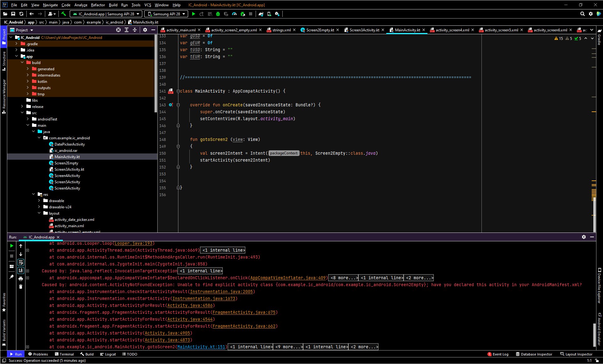This screenshot has width=603, height=364.
Task: Click the warnings count indicator showing 15
Action: (559, 38)
